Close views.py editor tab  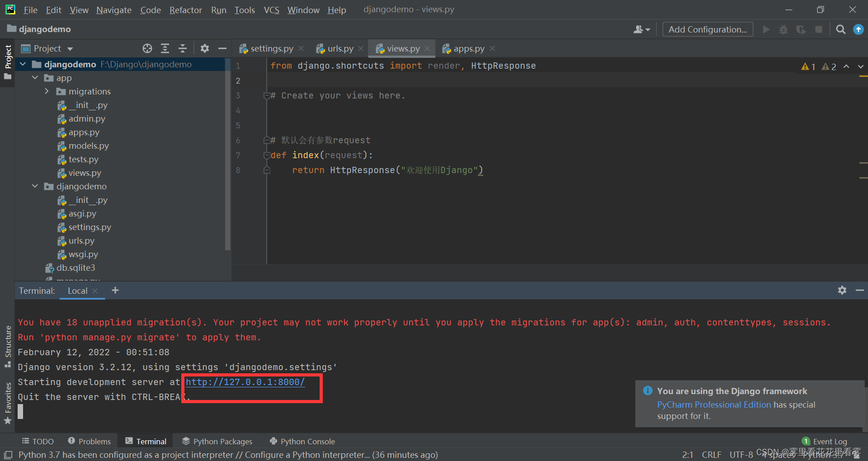427,48
